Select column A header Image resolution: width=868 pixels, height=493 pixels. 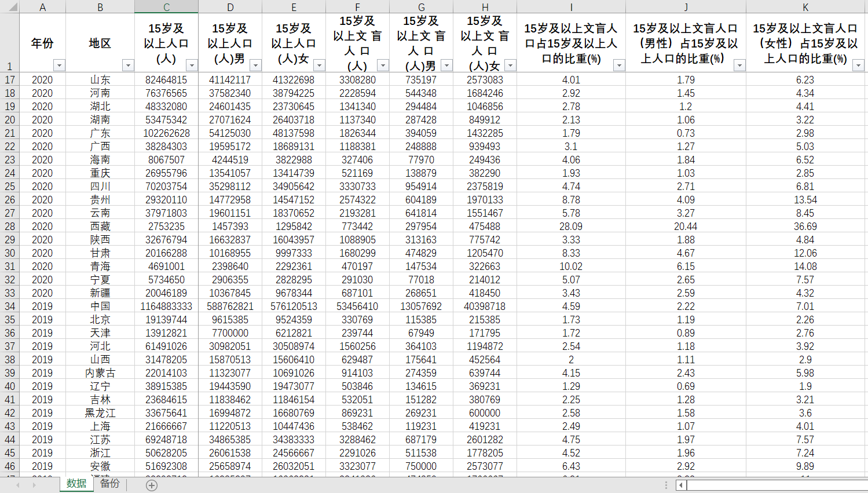[x=42, y=7]
